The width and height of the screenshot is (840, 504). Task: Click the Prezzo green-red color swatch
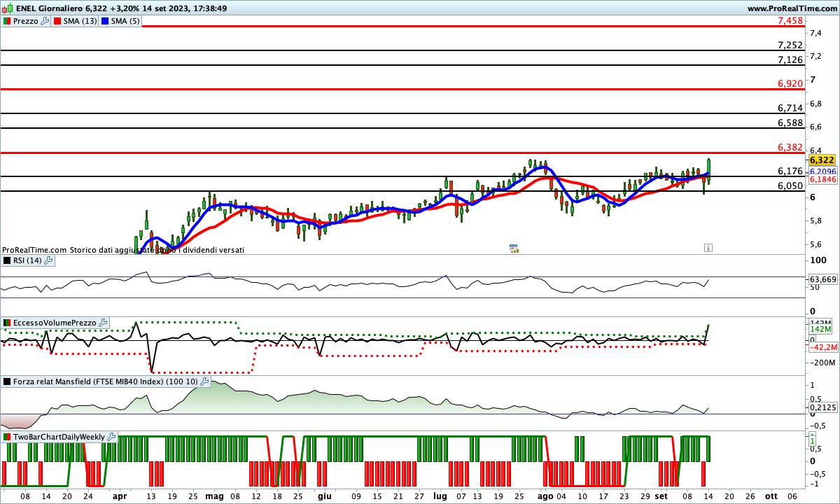[x=7, y=21]
